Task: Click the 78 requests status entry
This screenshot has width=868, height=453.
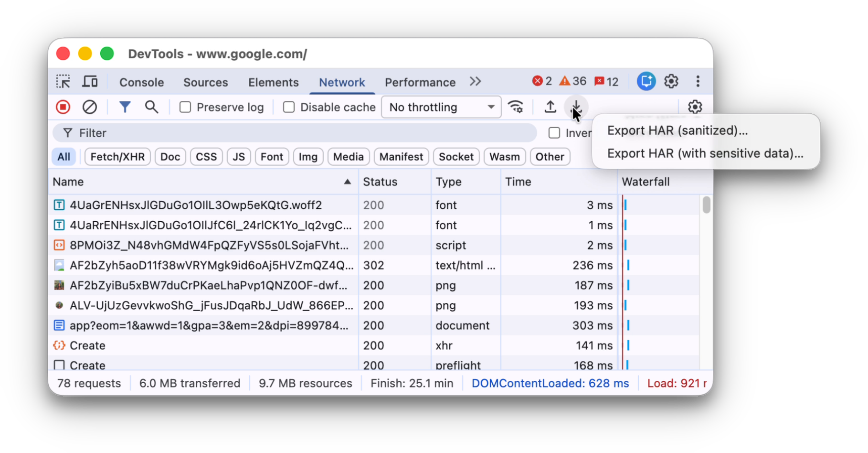Action: (x=89, y=383)
